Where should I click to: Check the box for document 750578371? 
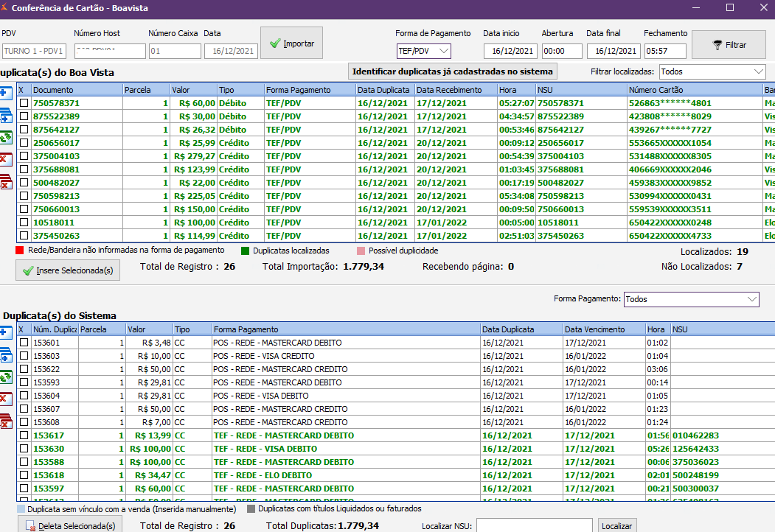[x=24, y=103]
